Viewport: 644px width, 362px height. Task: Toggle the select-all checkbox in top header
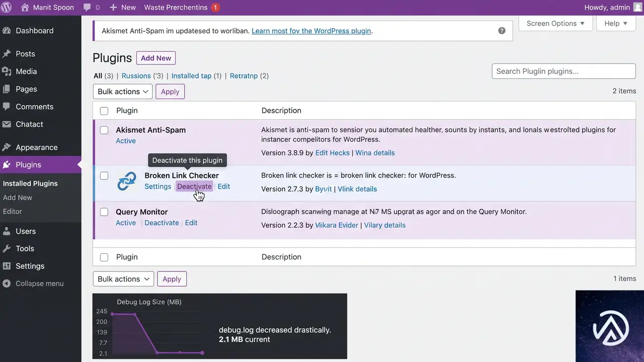point(104,111)
